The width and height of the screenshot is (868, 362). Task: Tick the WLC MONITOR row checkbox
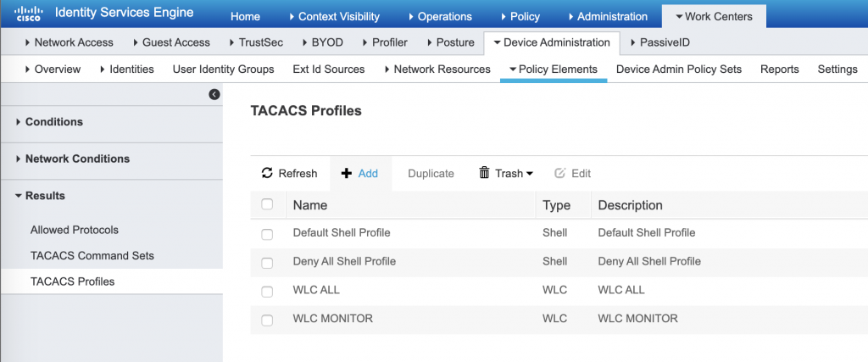click(267, 320)
